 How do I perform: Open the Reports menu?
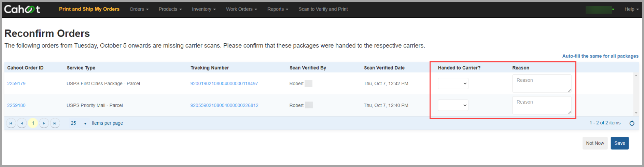pos(278,9)
